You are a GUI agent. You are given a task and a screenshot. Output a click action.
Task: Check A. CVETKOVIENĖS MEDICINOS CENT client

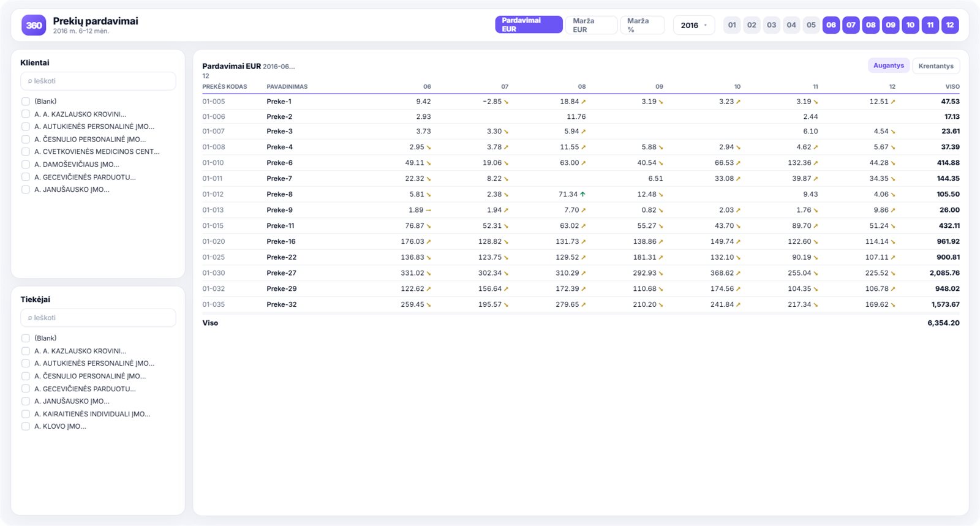(26, 152)
